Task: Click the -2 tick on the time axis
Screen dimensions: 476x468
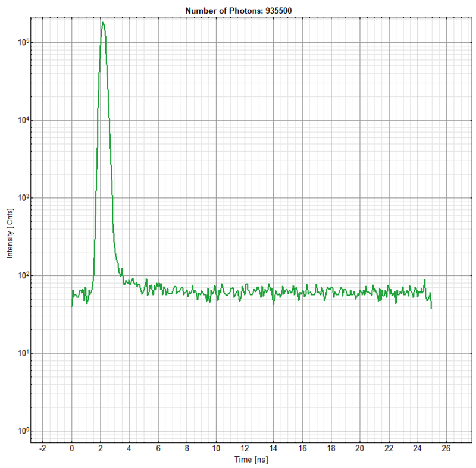Action: [x=42, y=448]
